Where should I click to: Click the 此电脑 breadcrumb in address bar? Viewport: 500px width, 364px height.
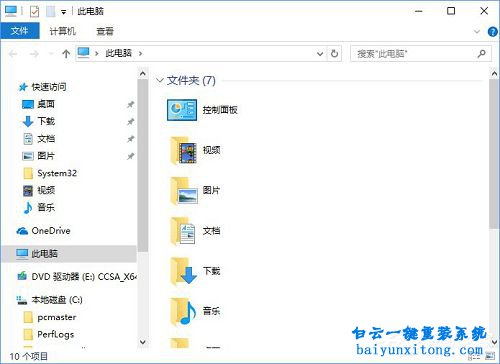[118, 53]
